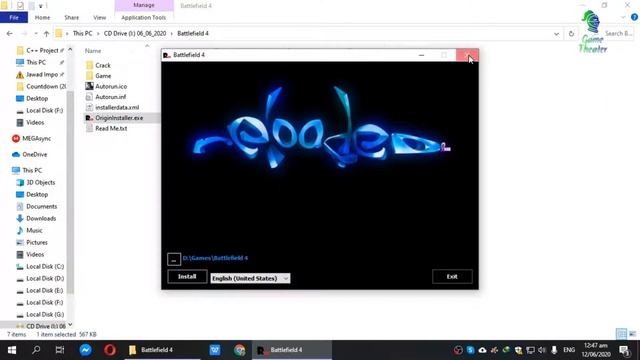Open taskbar search magnifier
This screenshot has height=360, width=640.
pyautogui.click(x=36, y=350)
